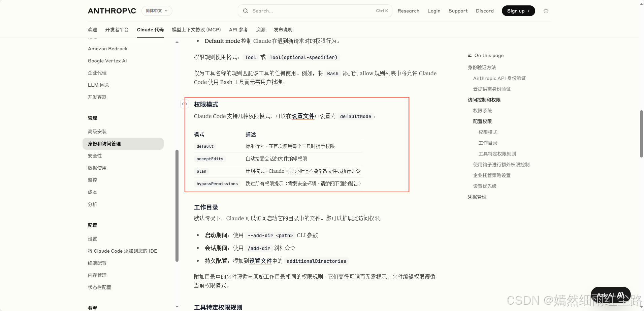Jump to 设置优先级 in outline
This screenshot has width=644, height=311.
[x=485, y=186]
